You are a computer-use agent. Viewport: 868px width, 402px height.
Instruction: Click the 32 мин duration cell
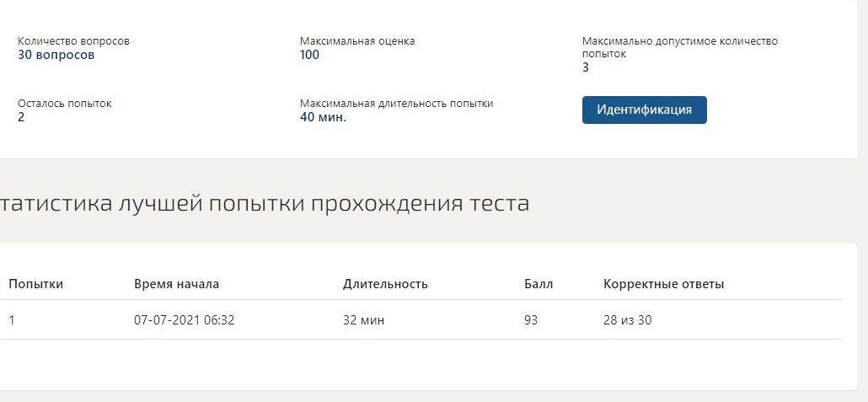pyautogui.click(x=364, y=320)
